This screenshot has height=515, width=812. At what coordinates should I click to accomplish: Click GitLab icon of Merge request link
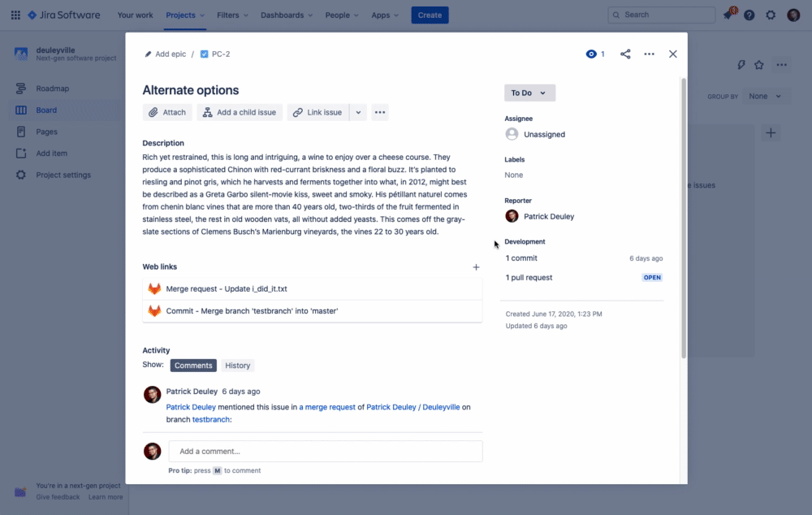point(154,288)
